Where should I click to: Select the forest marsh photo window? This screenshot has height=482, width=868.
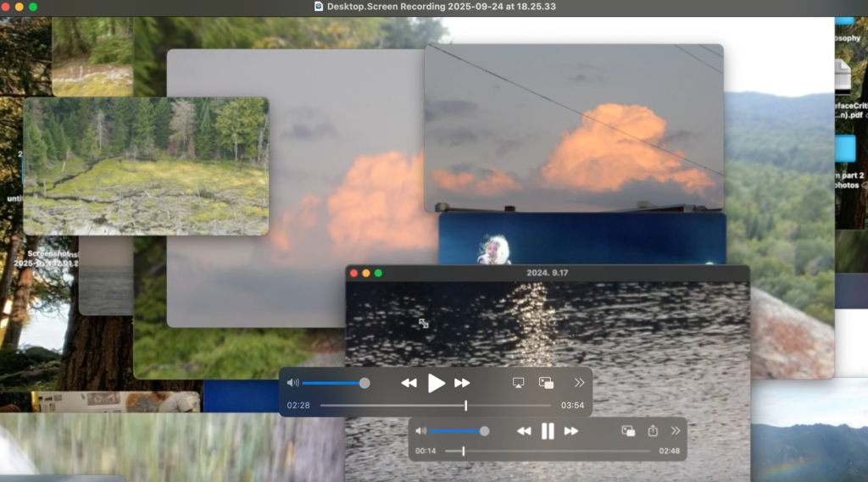point(145,165)
